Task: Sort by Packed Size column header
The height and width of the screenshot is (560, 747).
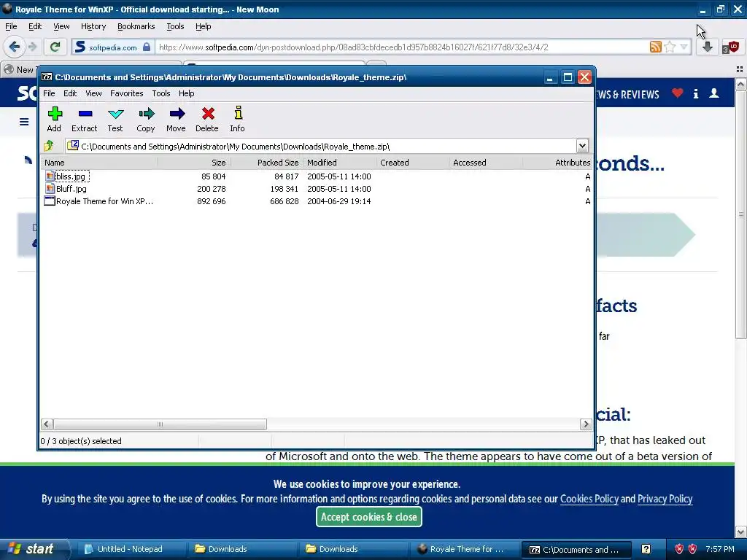Action: coord(267,163)
